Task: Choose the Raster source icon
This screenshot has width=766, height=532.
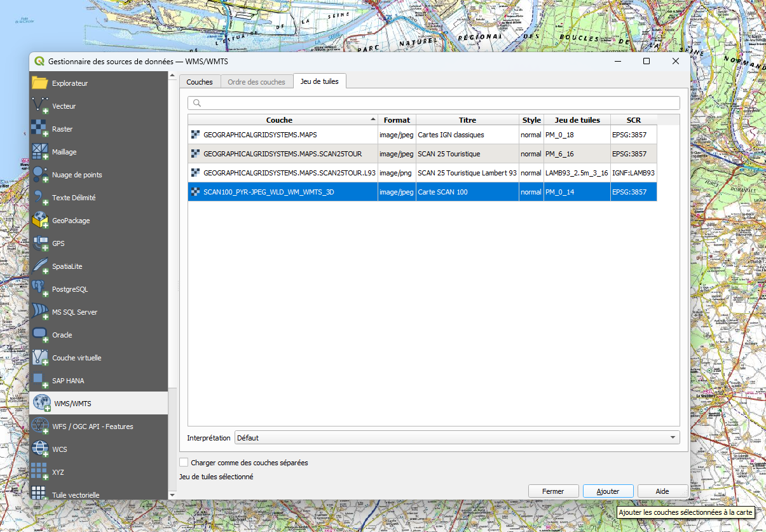Action: pos(40,129)
